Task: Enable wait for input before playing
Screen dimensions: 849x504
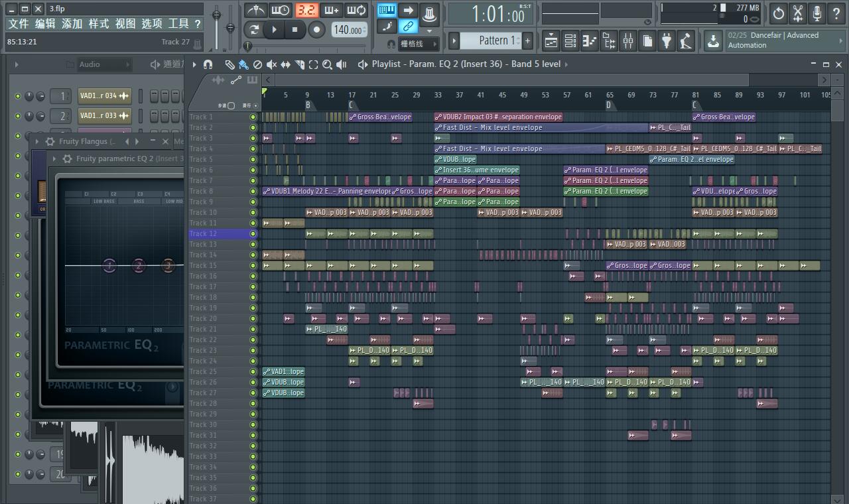Action: 281,10
